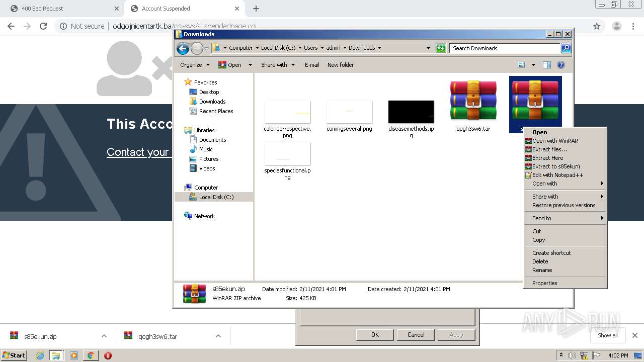The width and height of the screenshot is (644, 362).
Task: Open the Chrome profile avatar icon
Action: tap(616, 26)
